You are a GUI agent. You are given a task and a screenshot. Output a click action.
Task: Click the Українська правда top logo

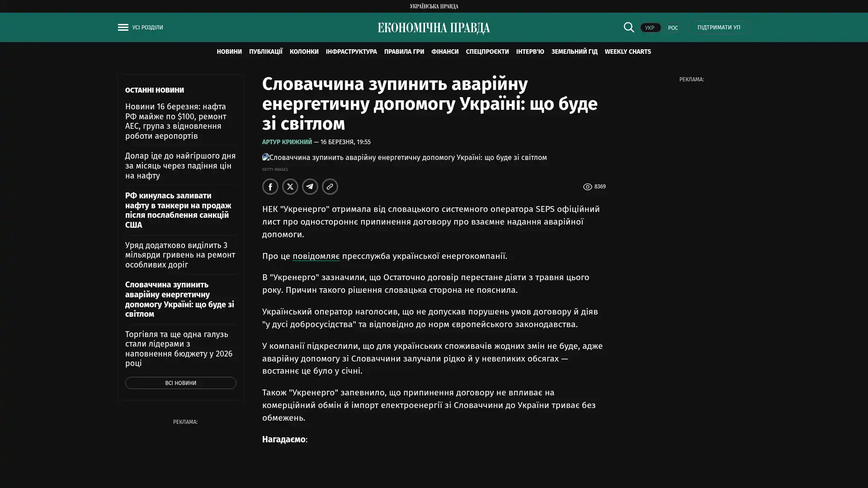pyautogui.click(x=434, y=6)
